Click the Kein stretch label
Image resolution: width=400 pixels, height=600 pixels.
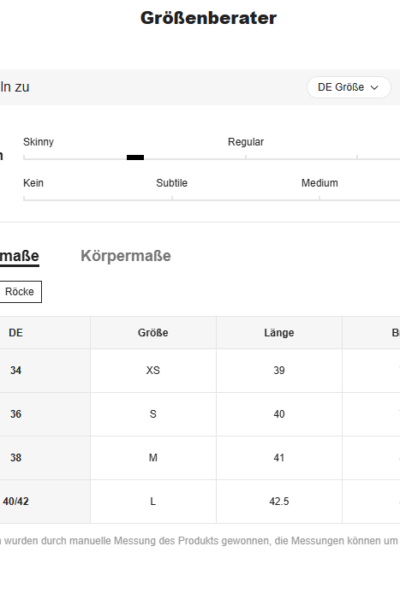(33, 183)
